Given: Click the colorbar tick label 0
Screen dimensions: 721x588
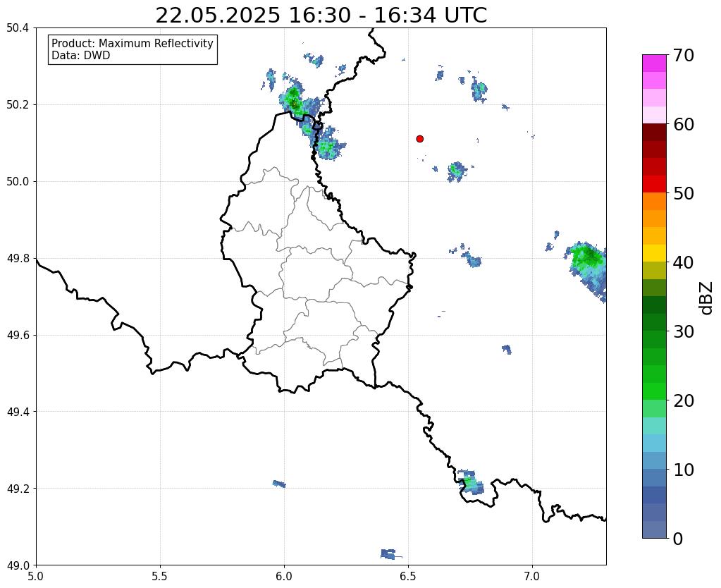Looking at the screenshot, I should point(678,539).
